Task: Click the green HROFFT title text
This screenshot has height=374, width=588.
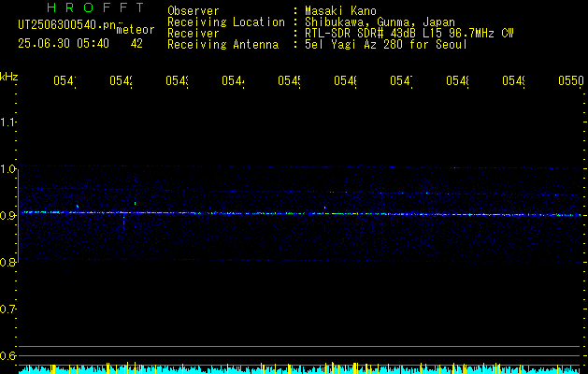Action: [x=95, y=7]
